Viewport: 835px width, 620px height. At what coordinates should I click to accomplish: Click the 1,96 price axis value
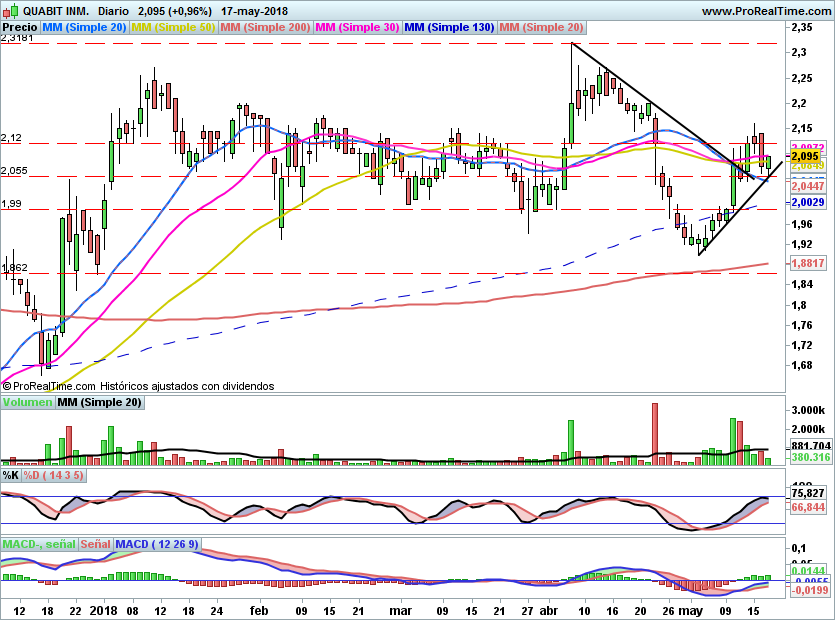pyautogui.click(x=801, y=224)
